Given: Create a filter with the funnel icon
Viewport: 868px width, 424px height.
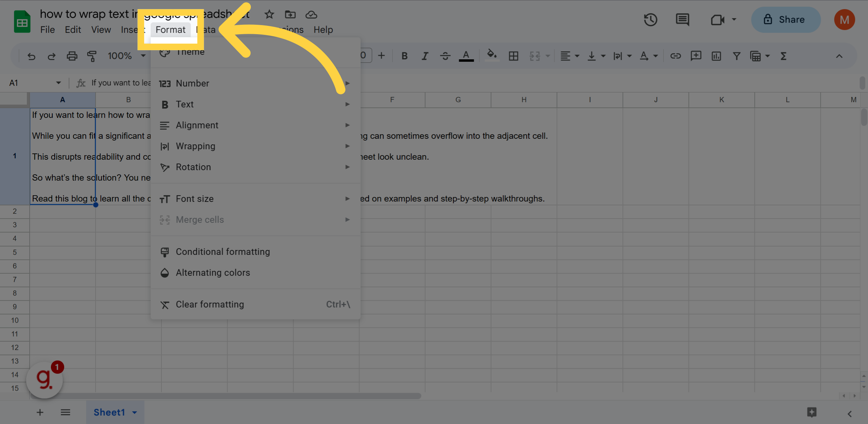Looking at the screenshot, I should click(736, 56).
